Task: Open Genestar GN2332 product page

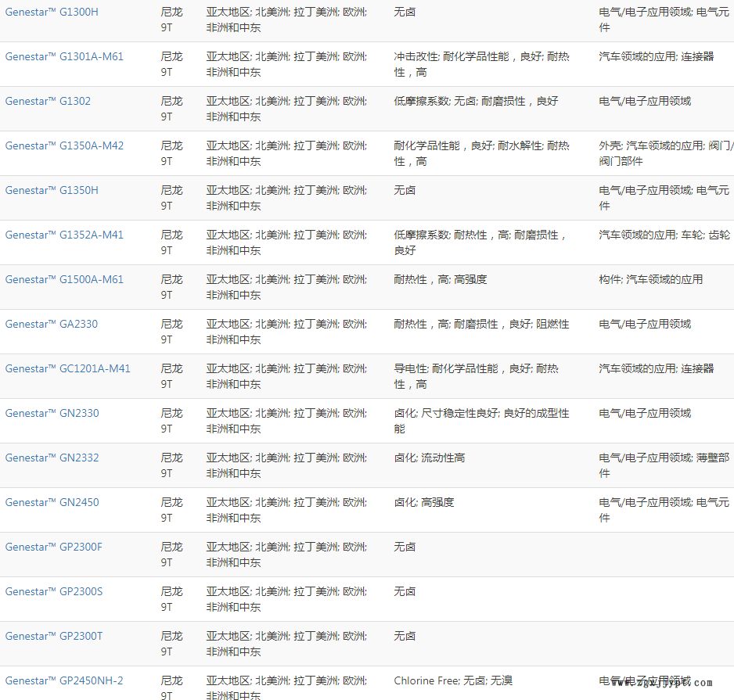Action: point(52,458)
